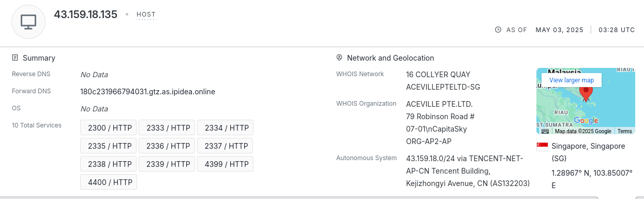
Task: Click the OS No Data value
Action: pos(94,109)
